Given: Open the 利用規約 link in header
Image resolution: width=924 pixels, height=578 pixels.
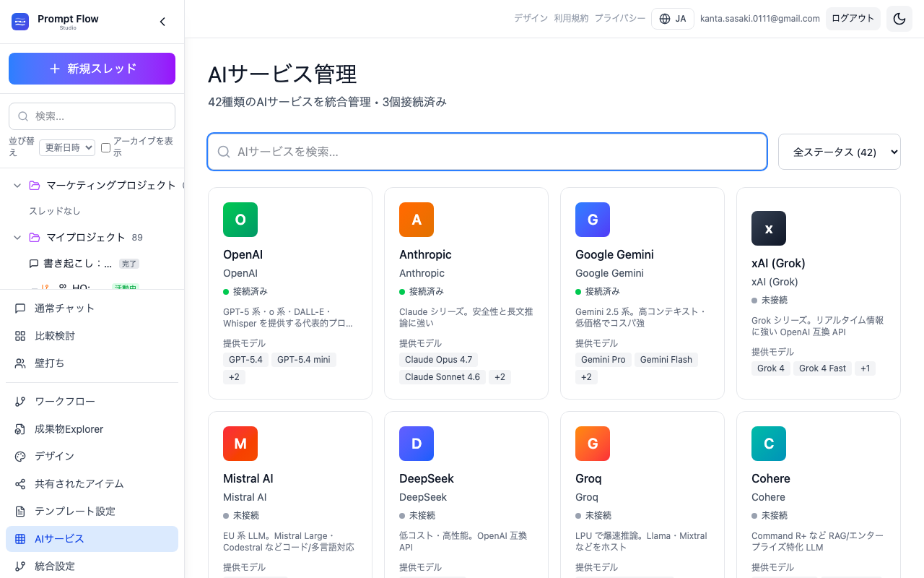Looking at the screenshot, I should [571, 19].
